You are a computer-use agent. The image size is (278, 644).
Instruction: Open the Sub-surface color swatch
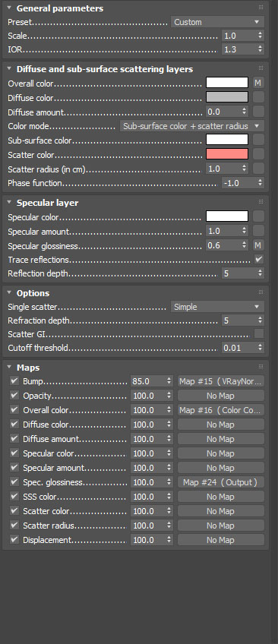pos(227,140)
